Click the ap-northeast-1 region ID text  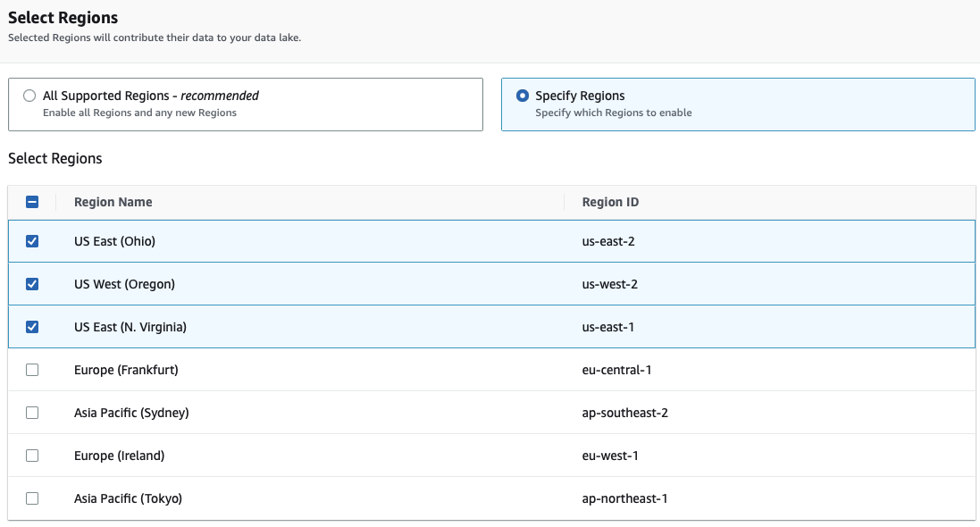[x=624, y=498]
